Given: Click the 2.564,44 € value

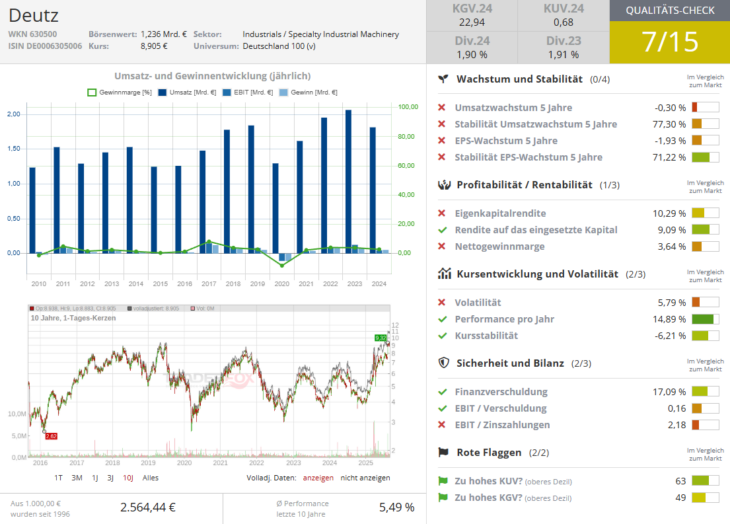Looking at the screenshot, I should point(148,507).
